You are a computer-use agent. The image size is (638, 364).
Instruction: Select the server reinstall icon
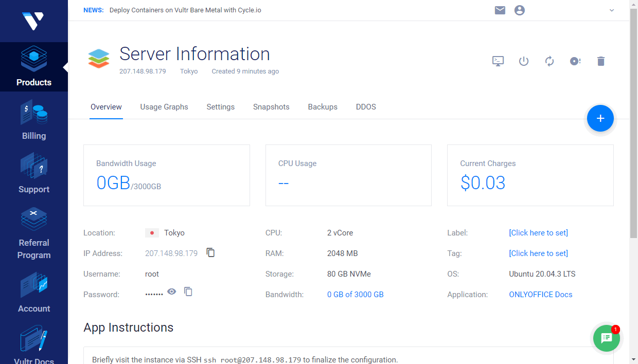(549, 61)
